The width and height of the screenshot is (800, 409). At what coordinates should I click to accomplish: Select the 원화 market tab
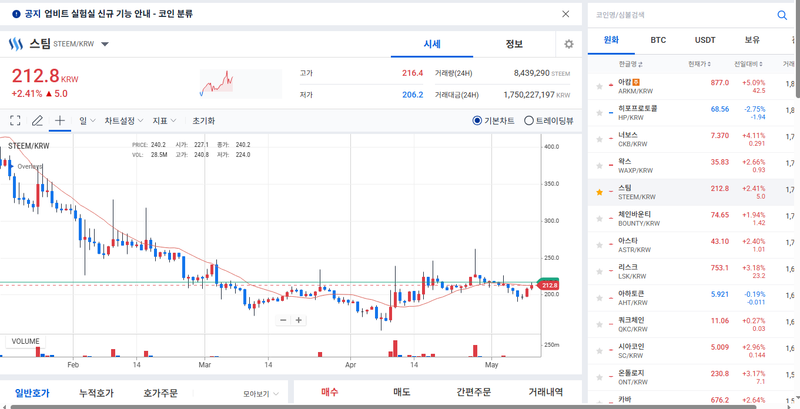[x=611, y=40]
